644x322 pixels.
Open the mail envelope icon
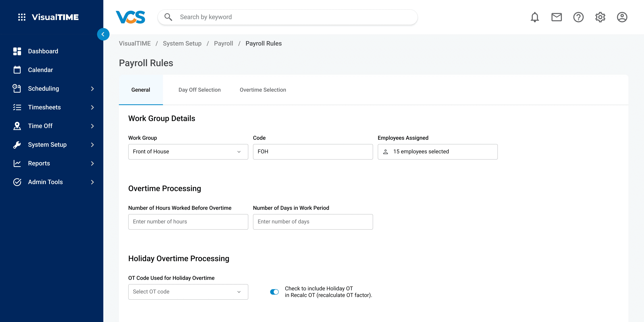pyautogui.click(x=556, y=17)
